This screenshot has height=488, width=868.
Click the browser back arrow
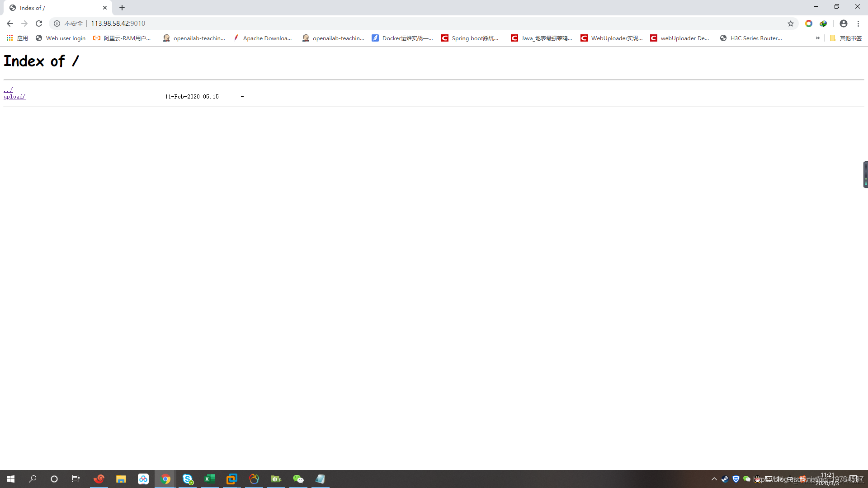10,23
